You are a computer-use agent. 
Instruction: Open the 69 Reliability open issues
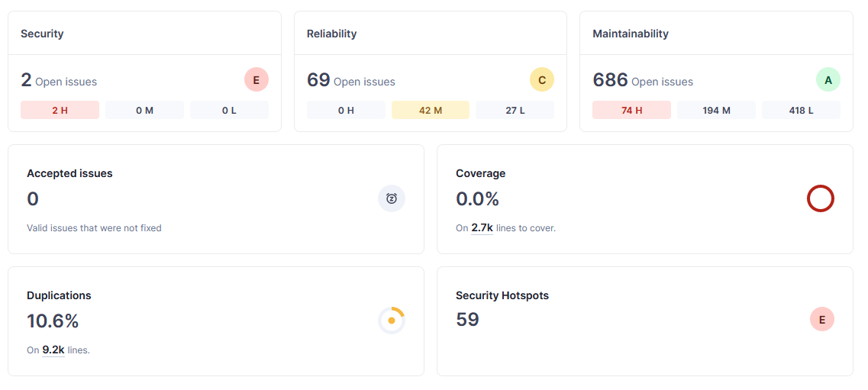pos(318,80)
